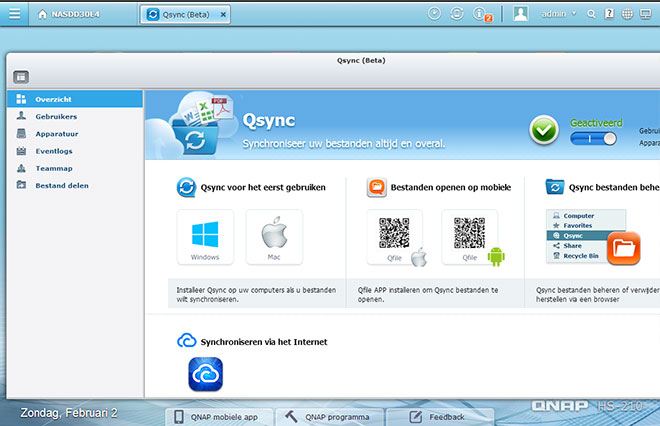Click the Gebruikers person icon
Viewport: 660px width, 426px height.
(x=21, y=116)
